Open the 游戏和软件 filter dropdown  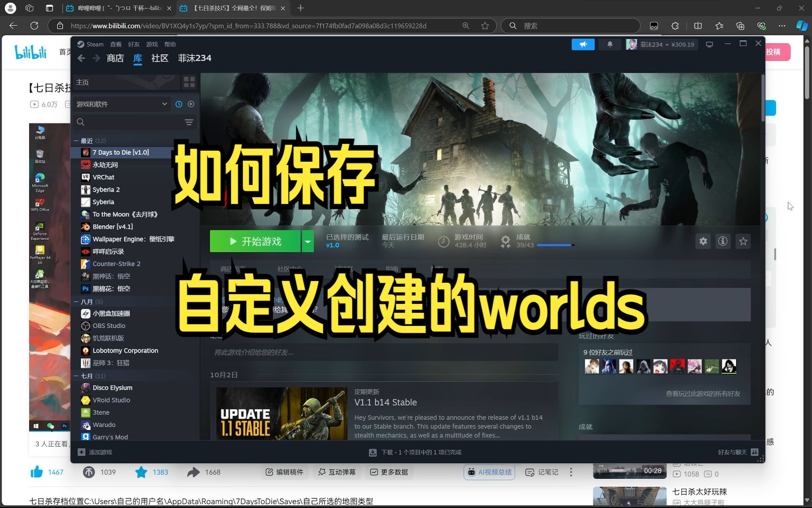click(x=122, y=104)
